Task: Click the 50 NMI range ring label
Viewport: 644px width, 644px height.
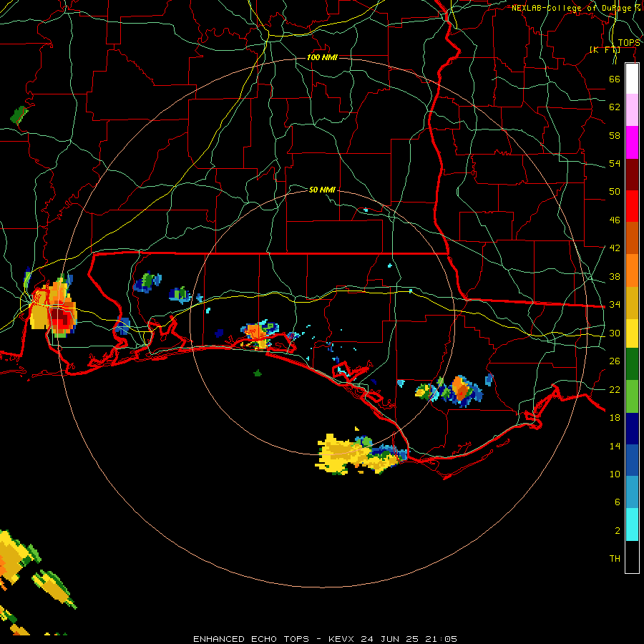Action: click(x=322, y=190)
